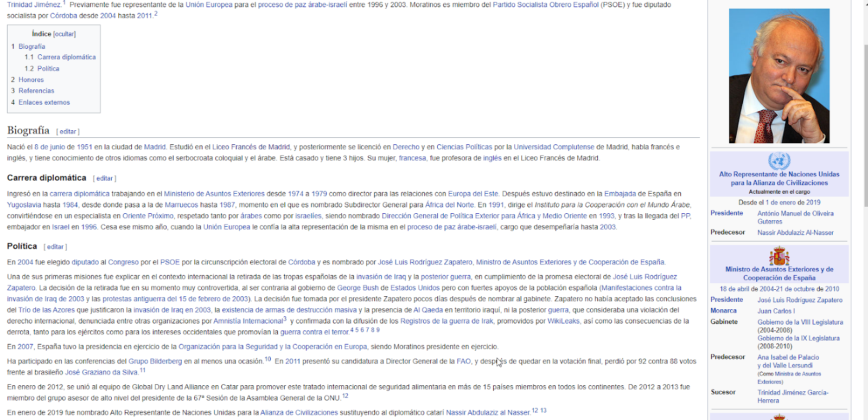Open 'Trío de las Azores' link
Screen dimensions: 868x420
(47, 310)
